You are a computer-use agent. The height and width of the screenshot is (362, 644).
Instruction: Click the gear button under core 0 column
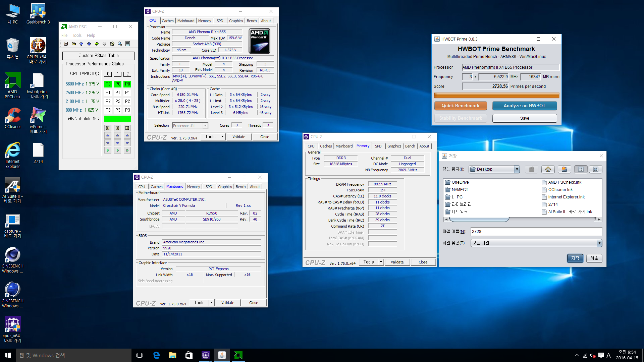(x=108, y=128)
